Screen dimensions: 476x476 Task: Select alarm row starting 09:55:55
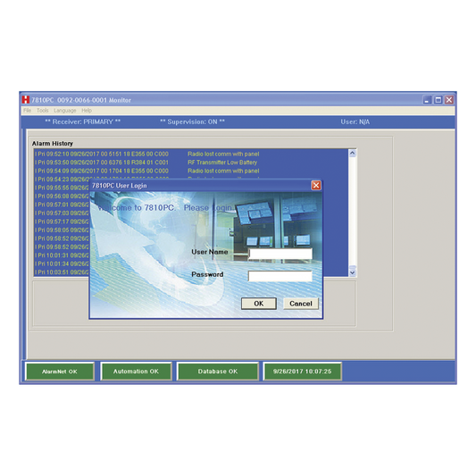click(62, 188)
